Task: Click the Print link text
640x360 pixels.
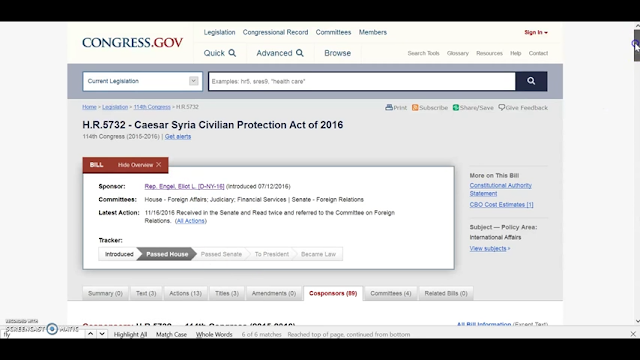Action: [x=400, y=108]
